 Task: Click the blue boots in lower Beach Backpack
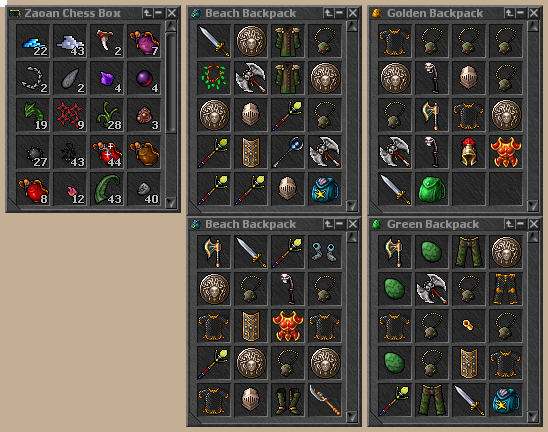click(325, 252)
